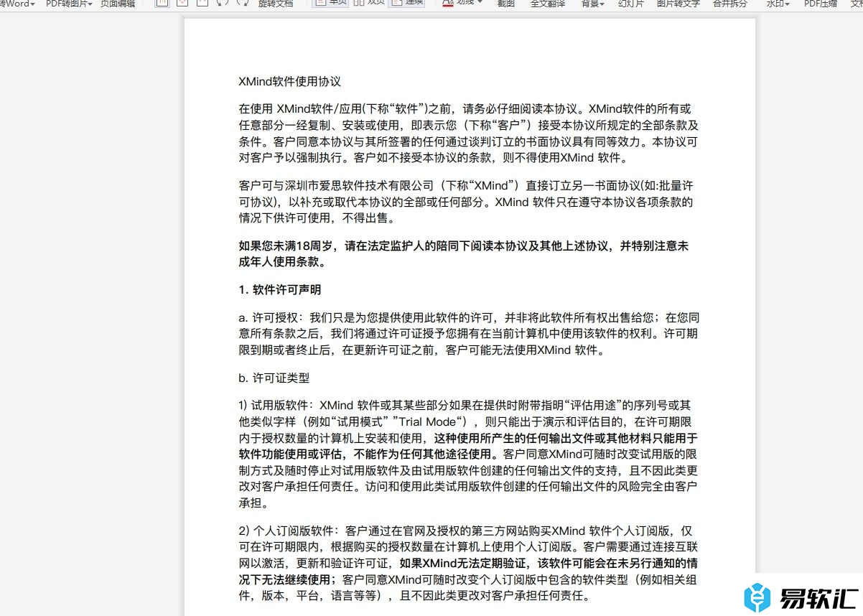Expand the 背景 background dropdown
Viewport: 863px width, 616px height.
click(592, 4)
